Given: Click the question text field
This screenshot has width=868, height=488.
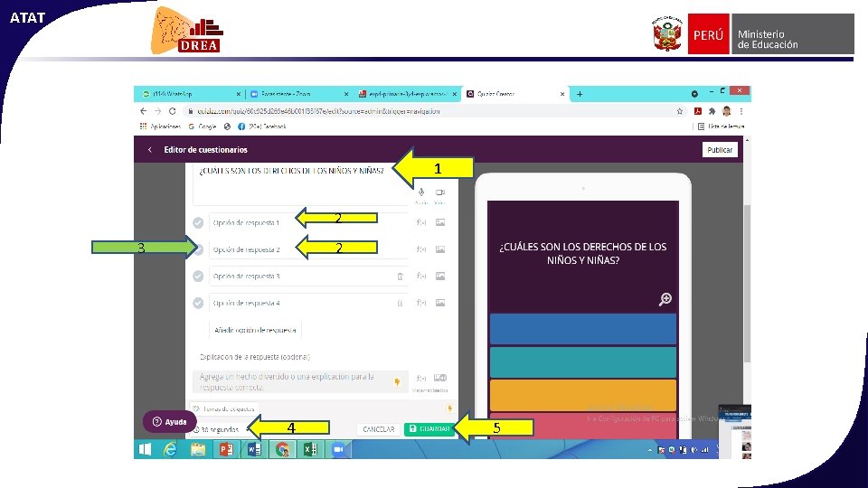Looking at the screenshot, I should tap(301, 184).
